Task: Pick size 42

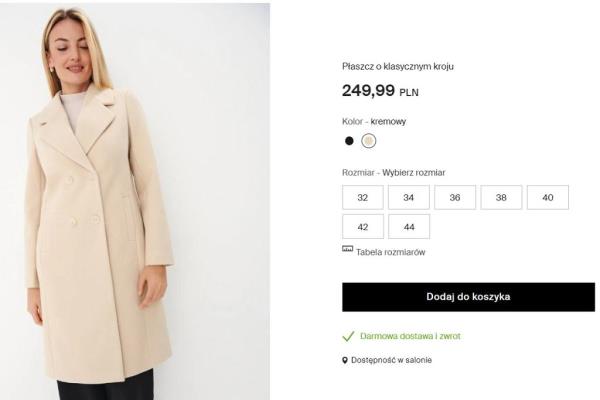Action: coord(363,227)
